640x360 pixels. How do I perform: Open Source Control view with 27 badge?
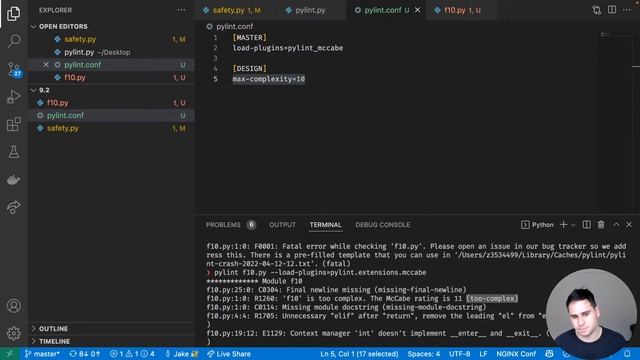(14, 69)
